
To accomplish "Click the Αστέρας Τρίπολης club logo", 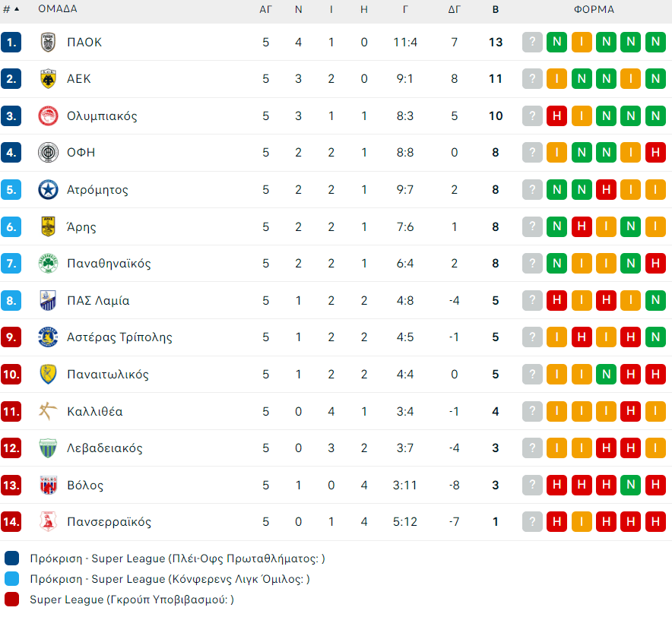I will coord(49,337).
